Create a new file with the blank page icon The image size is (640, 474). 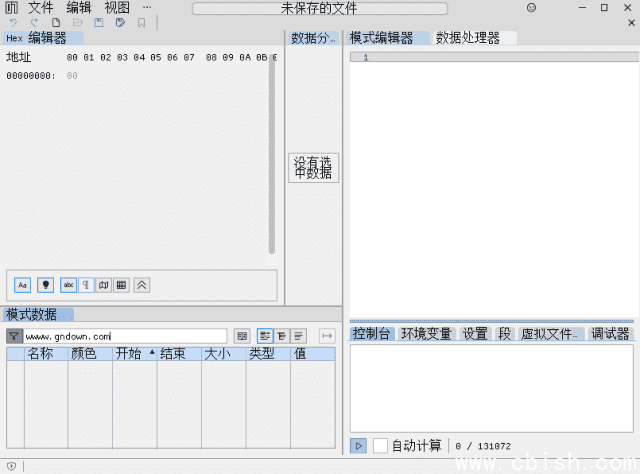pyautogui.click(x=56, y=23)
